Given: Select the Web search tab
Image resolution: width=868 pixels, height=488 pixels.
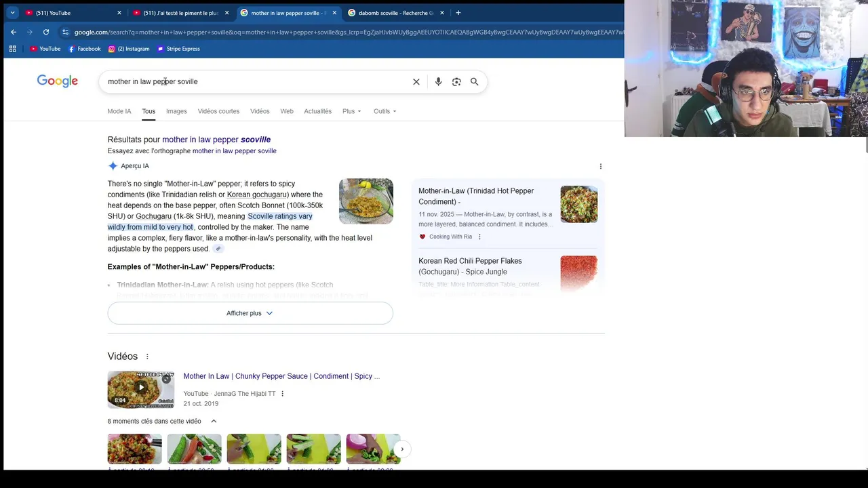Looking at the screenshot, I should coord(287,111).
